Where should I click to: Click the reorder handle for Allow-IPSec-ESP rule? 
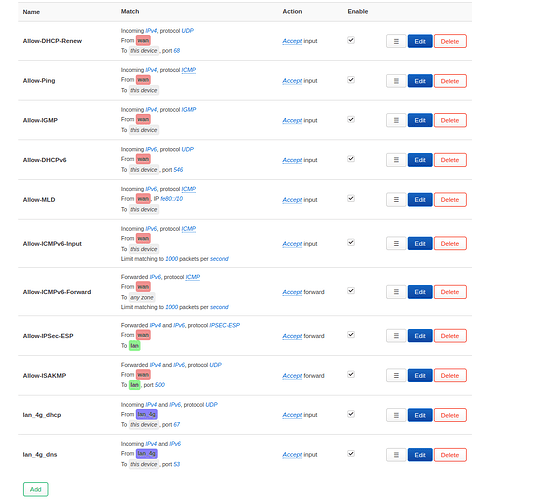click(x=396, y=336)
